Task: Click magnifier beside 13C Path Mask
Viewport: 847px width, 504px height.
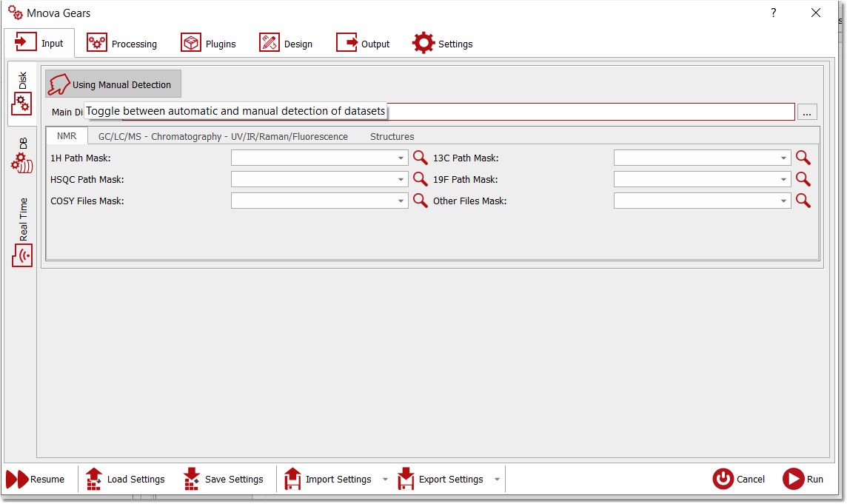Action: (803, 157)
